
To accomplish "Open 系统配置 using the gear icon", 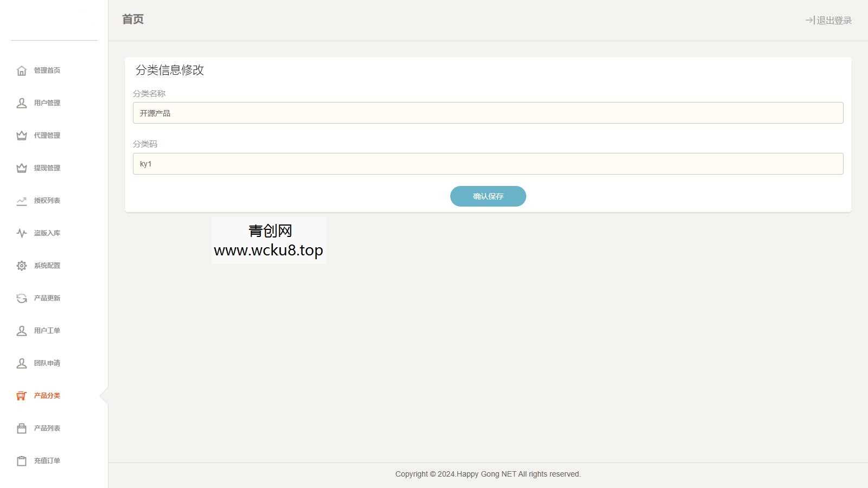I will click(x=21, y=265).
